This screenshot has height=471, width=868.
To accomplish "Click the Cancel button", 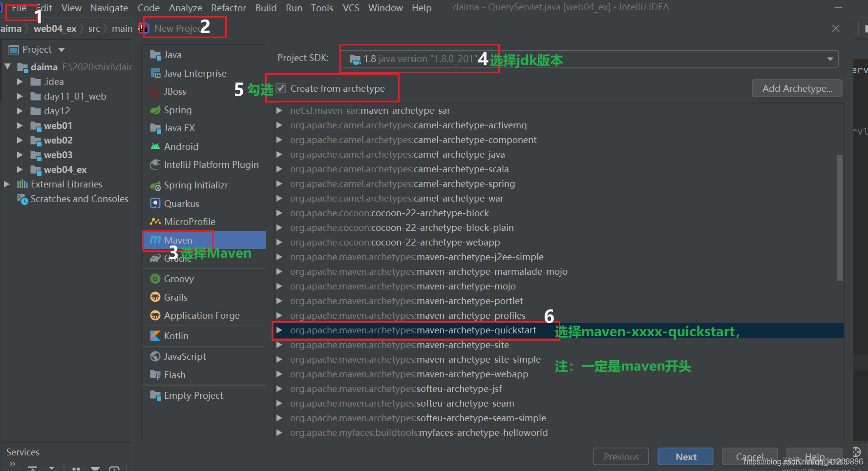I will pos(750,457).
